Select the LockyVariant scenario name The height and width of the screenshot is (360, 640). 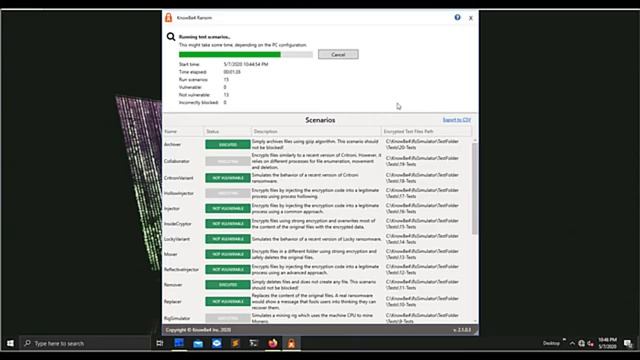point(177,239)
